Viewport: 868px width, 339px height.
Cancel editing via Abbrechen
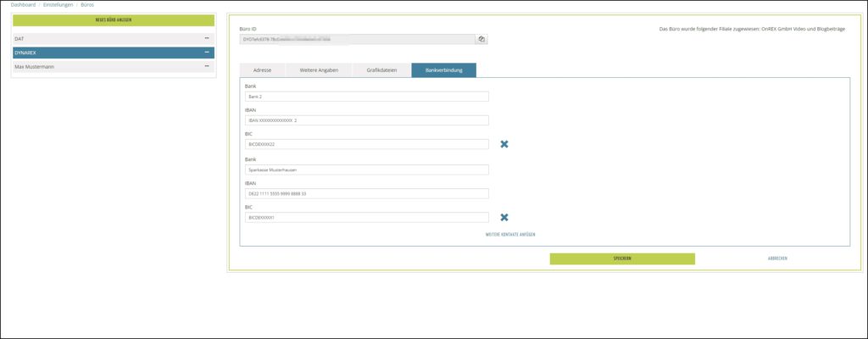777,258
